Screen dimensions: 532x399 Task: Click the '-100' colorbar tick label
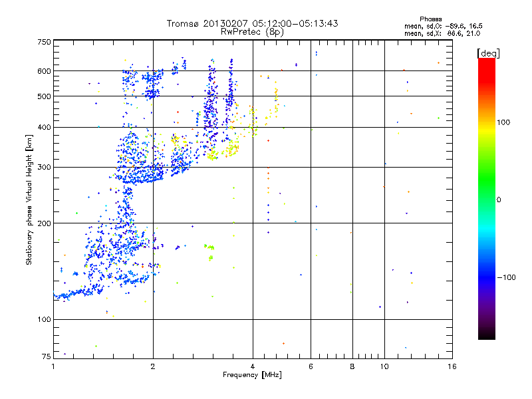506,277
